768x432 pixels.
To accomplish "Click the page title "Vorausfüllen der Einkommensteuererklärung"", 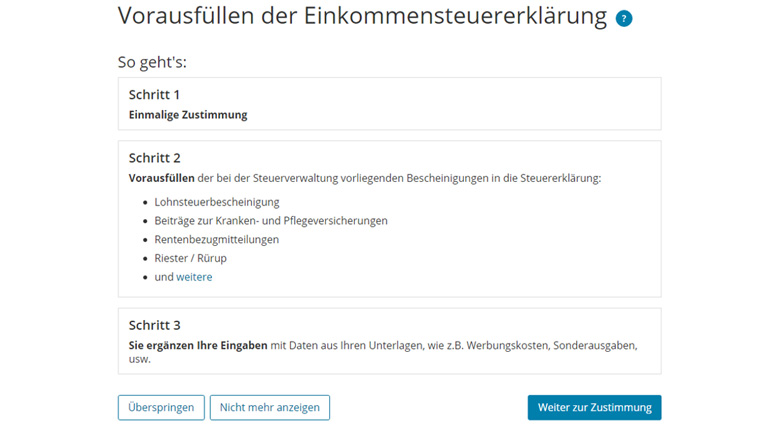I will pyautogui.click(x=362, y=16).
